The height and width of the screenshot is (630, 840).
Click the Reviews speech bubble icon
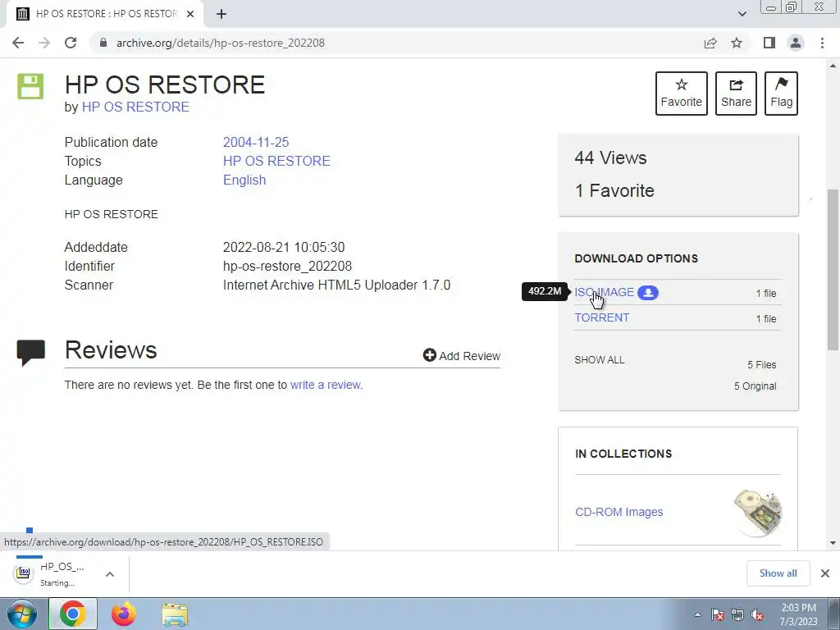click(x=30, y=353)
